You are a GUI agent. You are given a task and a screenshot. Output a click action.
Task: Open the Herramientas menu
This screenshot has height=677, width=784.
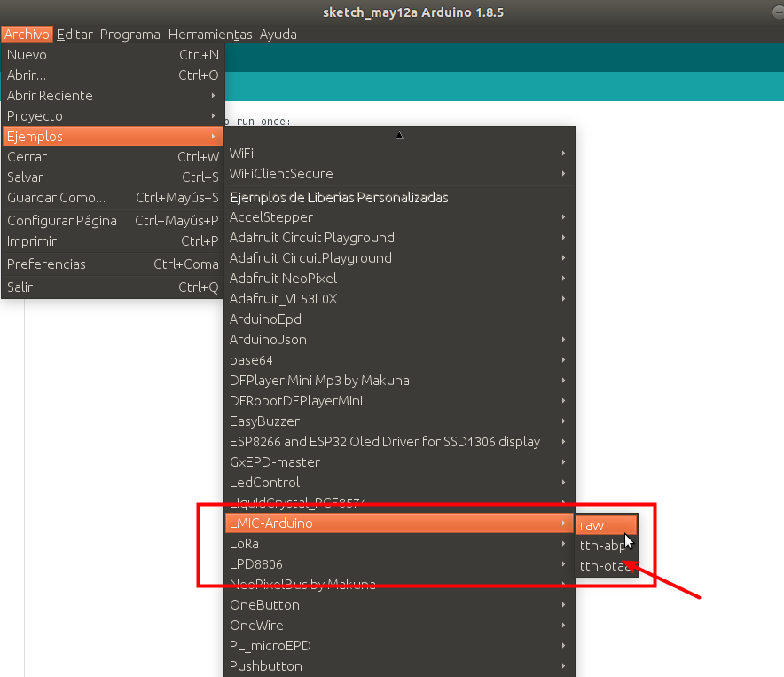pos(210,34)
